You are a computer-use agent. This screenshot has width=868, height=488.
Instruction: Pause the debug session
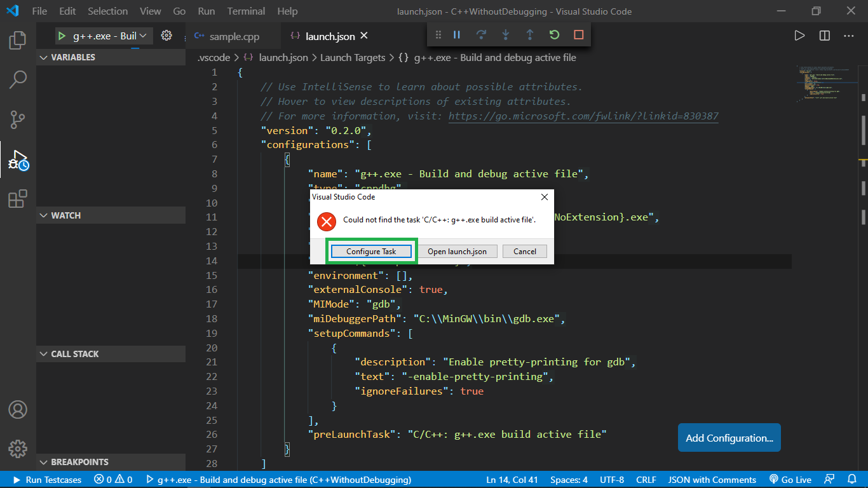tap(456, 35)
